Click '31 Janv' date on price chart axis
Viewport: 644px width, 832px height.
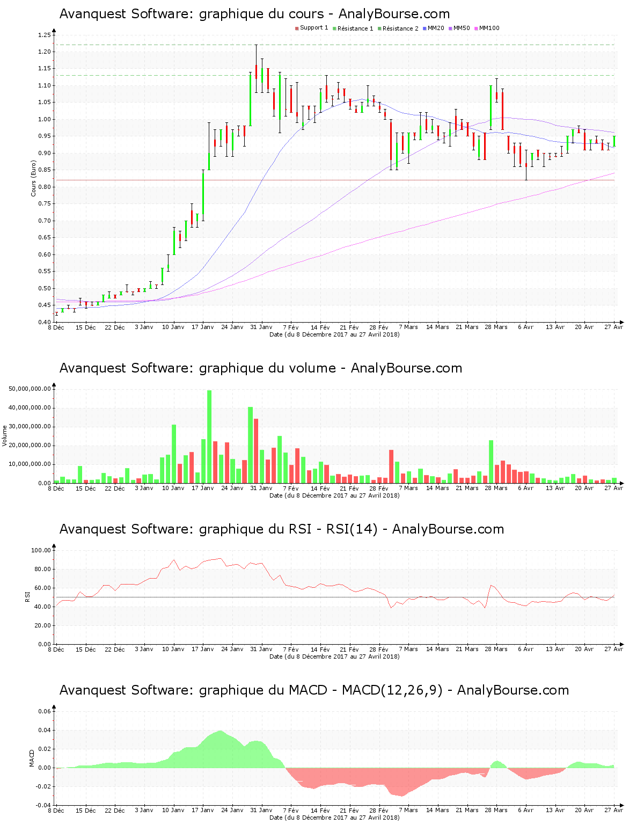[261, 327]
